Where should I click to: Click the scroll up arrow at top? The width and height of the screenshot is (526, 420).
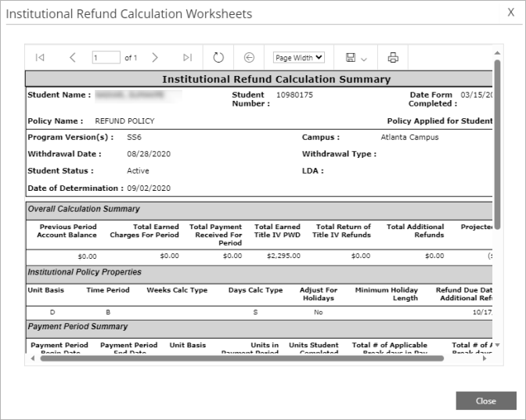[x=498, y=53]
